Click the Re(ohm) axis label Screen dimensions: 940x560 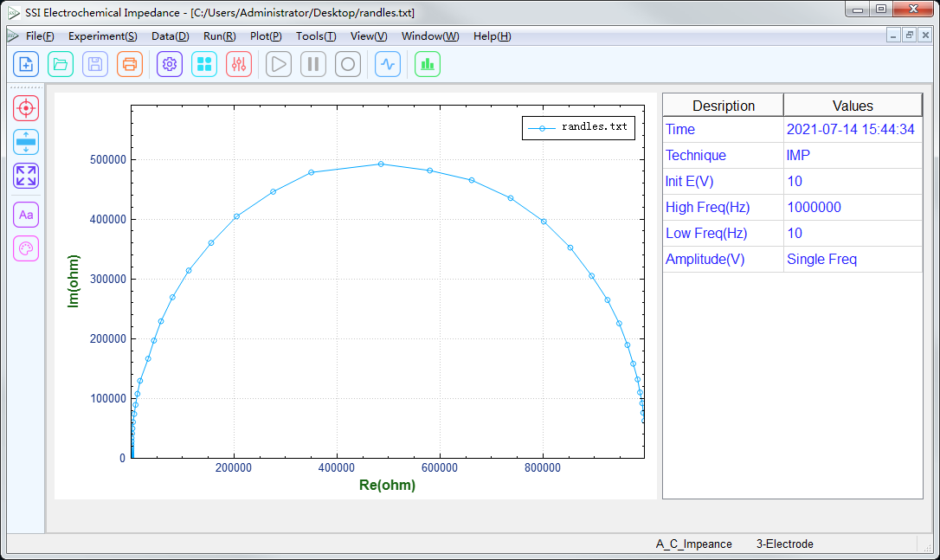point(387,485)
